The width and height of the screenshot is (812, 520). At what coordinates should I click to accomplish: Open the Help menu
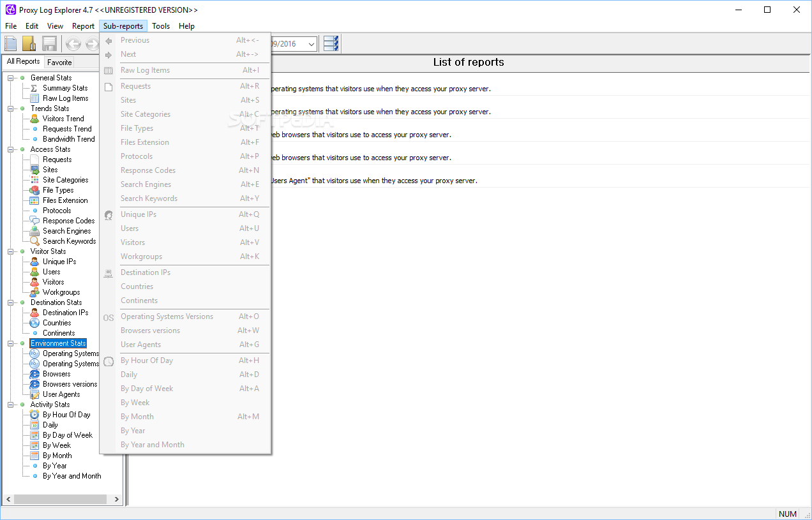[x=186, y=26]
